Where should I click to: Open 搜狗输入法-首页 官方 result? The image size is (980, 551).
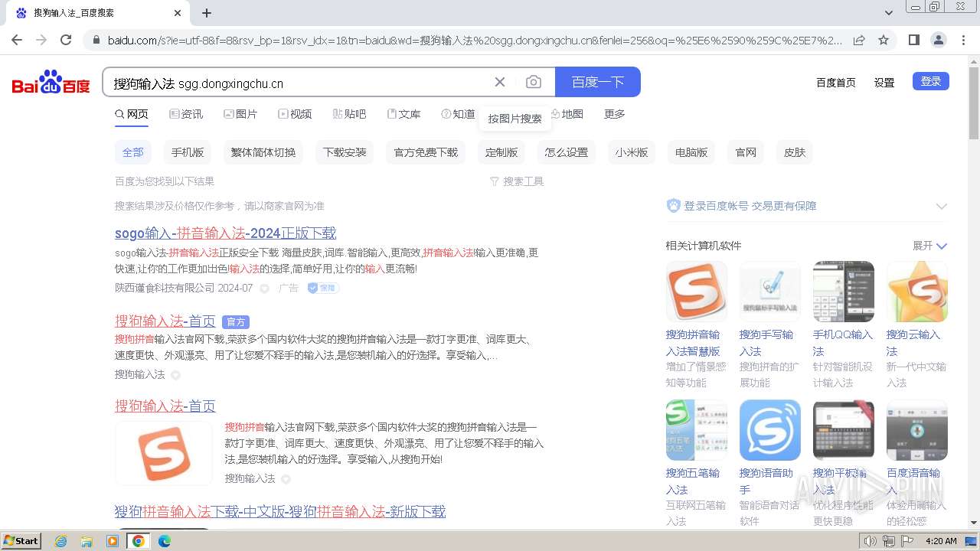(x=165, y=321)
